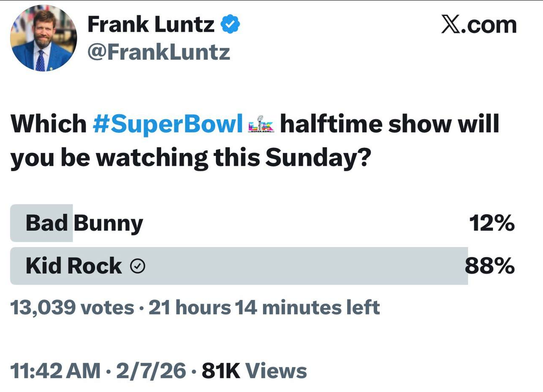
Task: Click the 21 hours 14 minutes left text
Action: click(264, 308)
